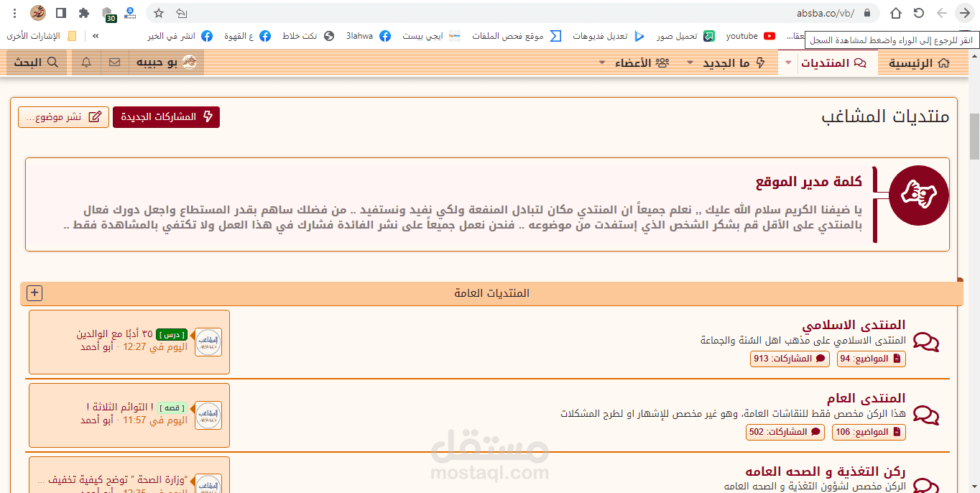Click the نشر موضوع post thread button
The height and width of the screenshot is (493, 980).
point(63,117)
